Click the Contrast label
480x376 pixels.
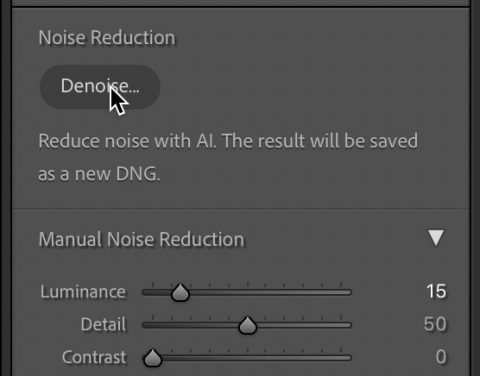(94, 357)
